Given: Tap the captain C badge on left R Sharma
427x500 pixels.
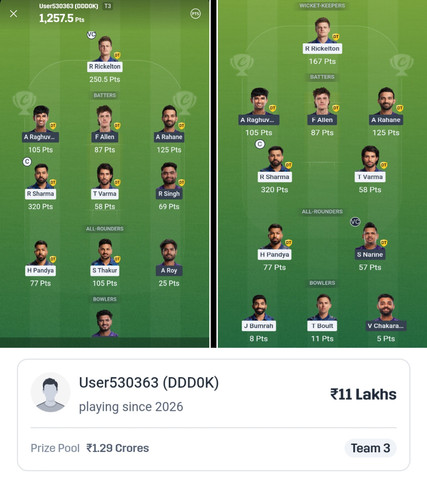Looking at the screenshot, I should click(27, 162).
